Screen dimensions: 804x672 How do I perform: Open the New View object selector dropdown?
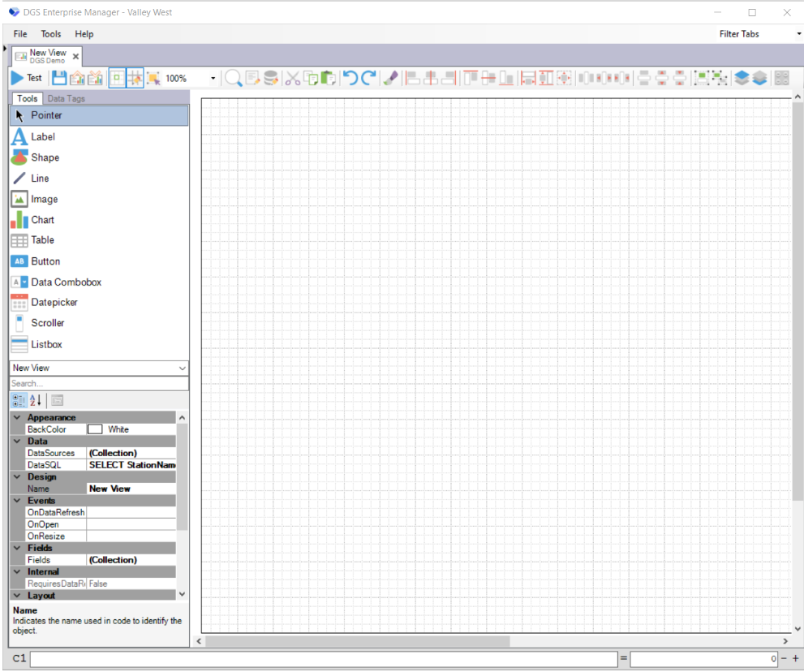[x=183, y=368]
